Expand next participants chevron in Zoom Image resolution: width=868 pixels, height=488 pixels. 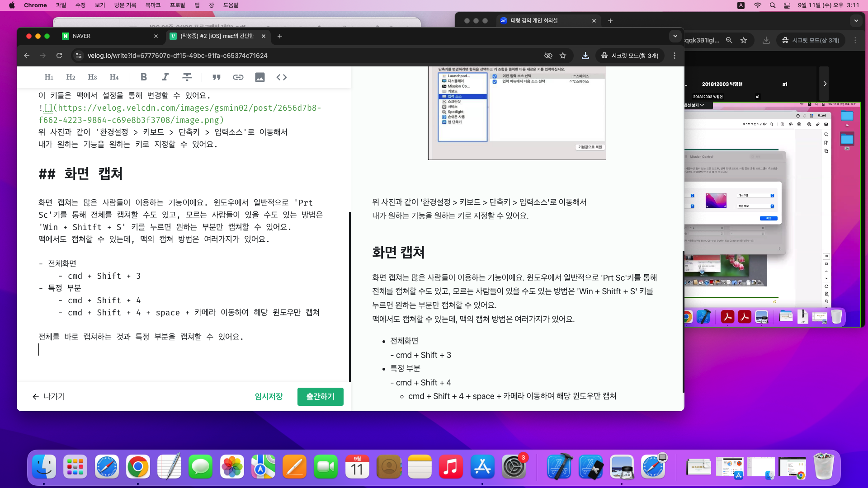(x=825, y=84)
